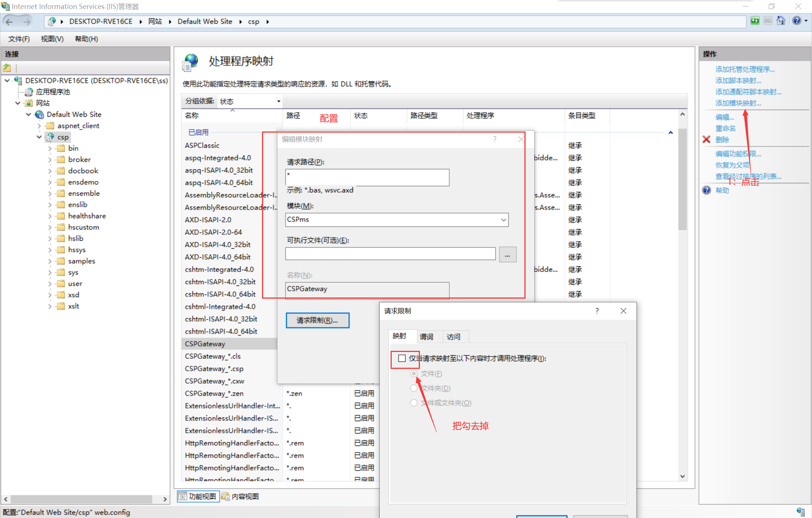Open the 视图(V) menu

[x=52, y=39]
